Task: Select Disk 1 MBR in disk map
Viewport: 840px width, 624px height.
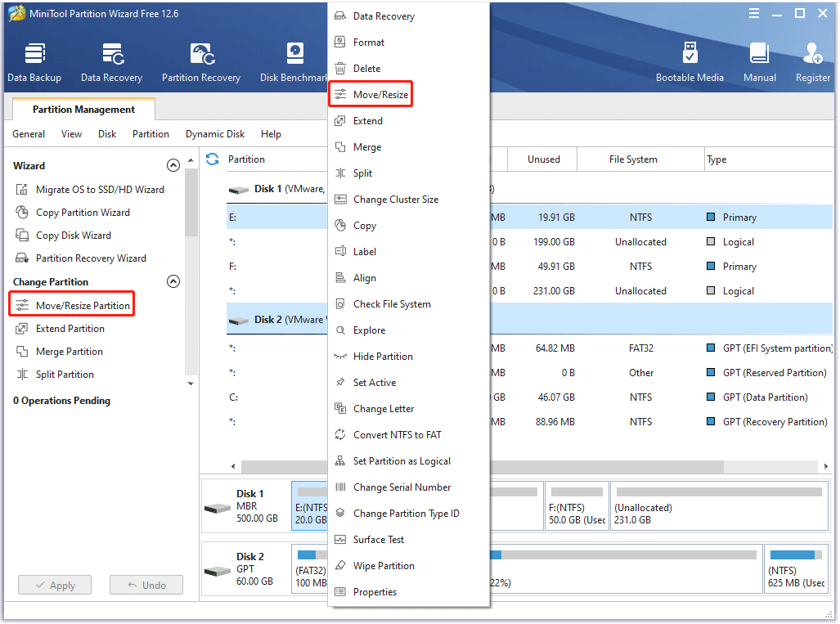Action: point(246,506)
